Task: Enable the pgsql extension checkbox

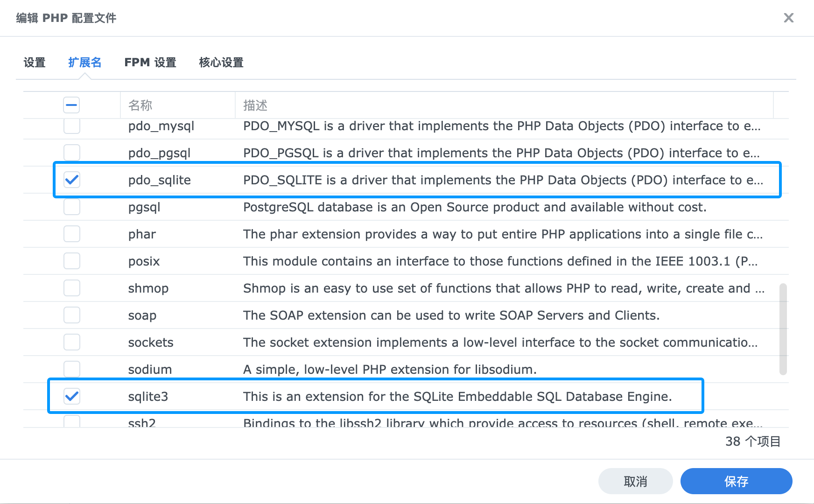Action: coord(72,207)
